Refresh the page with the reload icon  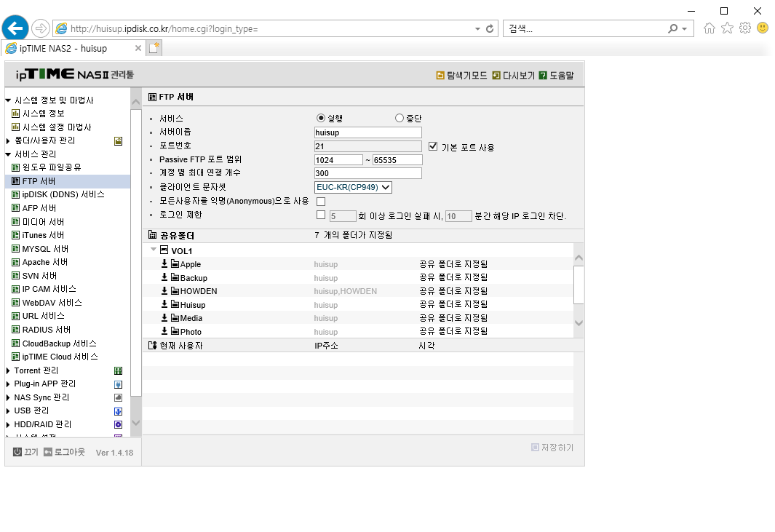click(x=490, y=28)
